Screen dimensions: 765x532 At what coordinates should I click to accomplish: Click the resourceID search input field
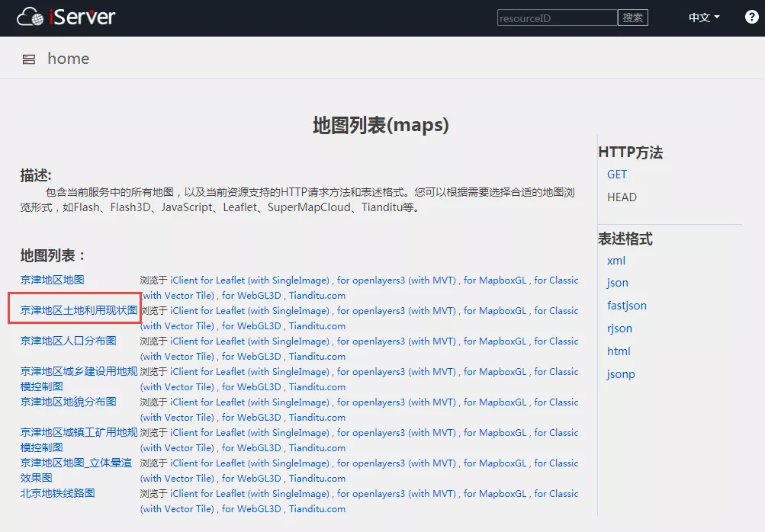[558, 18]
